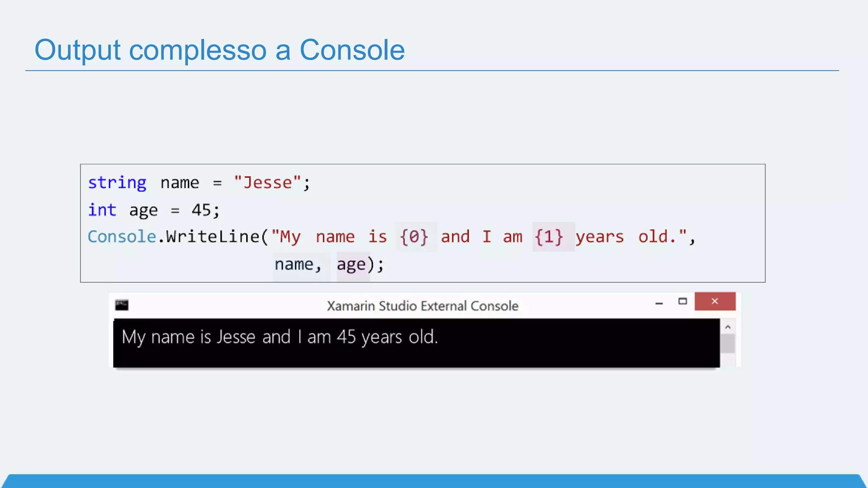Click the 'int' keyword in the code
This screenshot has width=868, height=488.
102,210
